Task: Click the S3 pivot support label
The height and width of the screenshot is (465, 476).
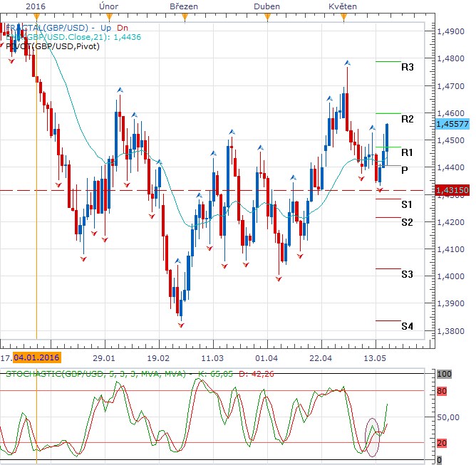Action: click(x=406, y=274)
